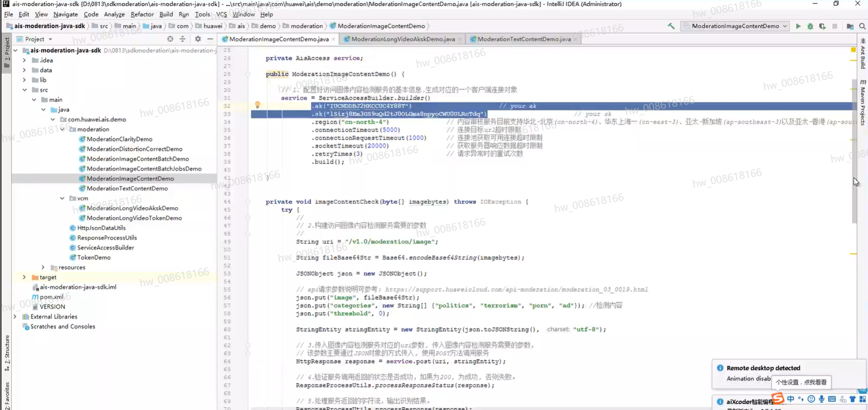Image resolution: width=868 pixels, height=410 pixels.
Task: Open the soft keyboard icon in IME bar
Action: pos(832,399)
